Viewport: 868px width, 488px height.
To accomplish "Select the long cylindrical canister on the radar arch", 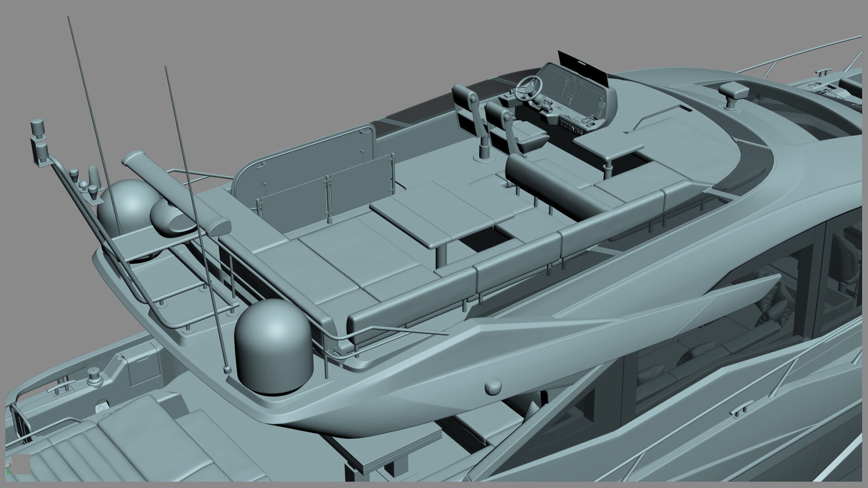I will pyautogui.click(x=176, y=193).
